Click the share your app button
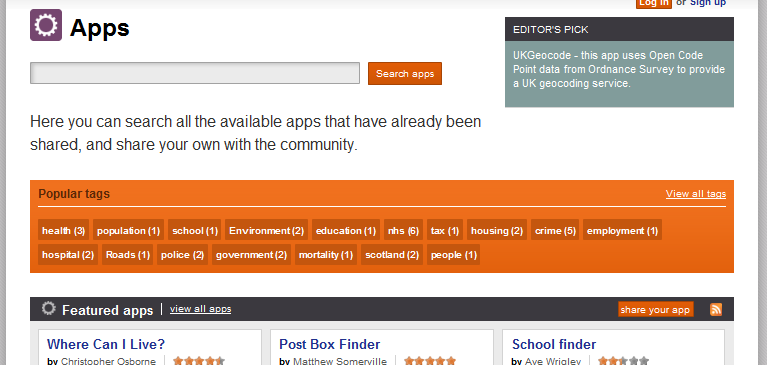 [x=655, y=309]
